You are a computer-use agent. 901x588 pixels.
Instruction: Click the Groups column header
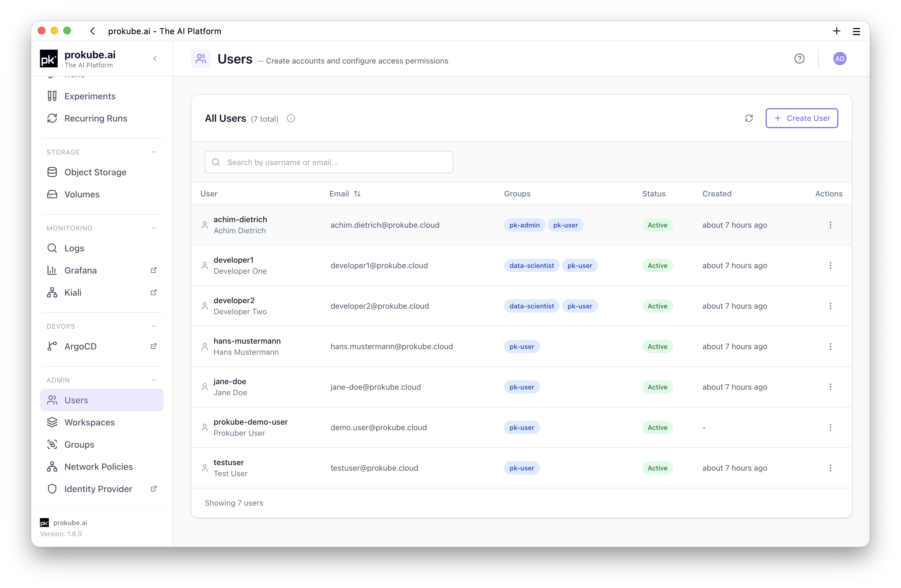(x=517, y=194)
